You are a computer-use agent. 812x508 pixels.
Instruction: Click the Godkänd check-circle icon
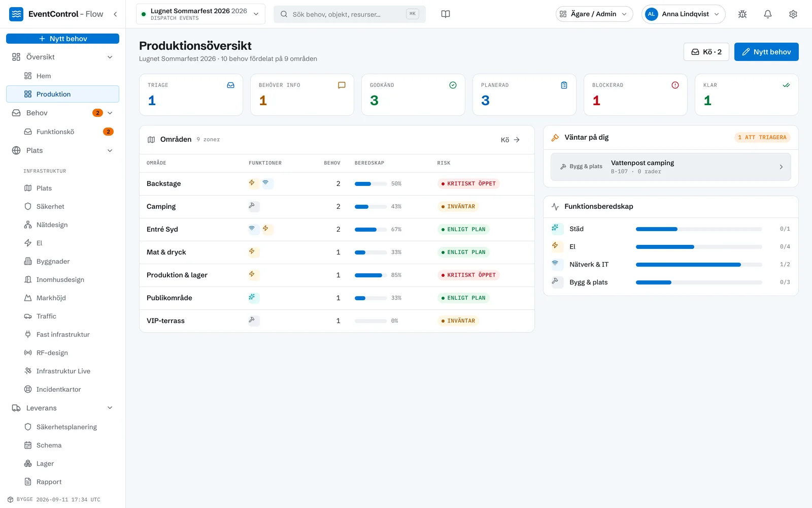tap(453, 85)
